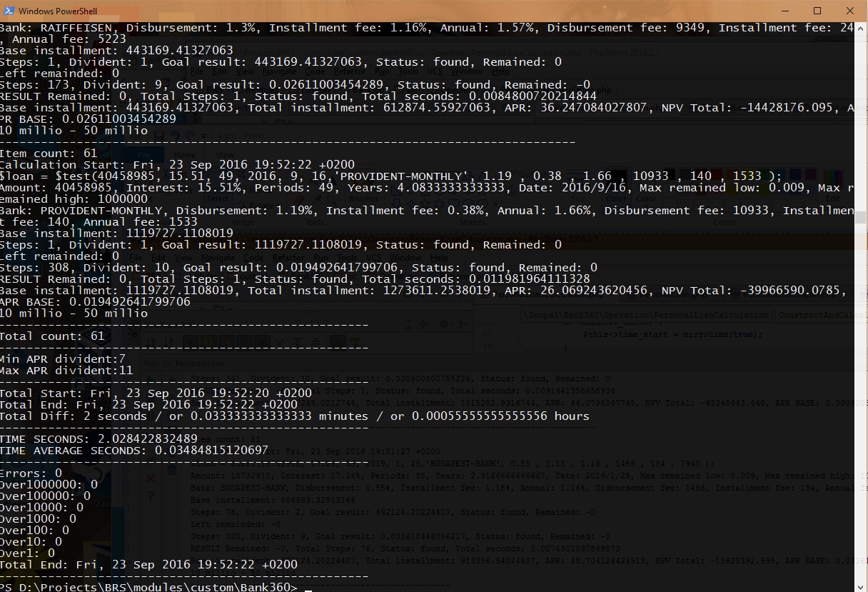Click the 'Total seconds: 0.0084800720214844' value
This screenshot has height=592, width=868.
(479, 96)
